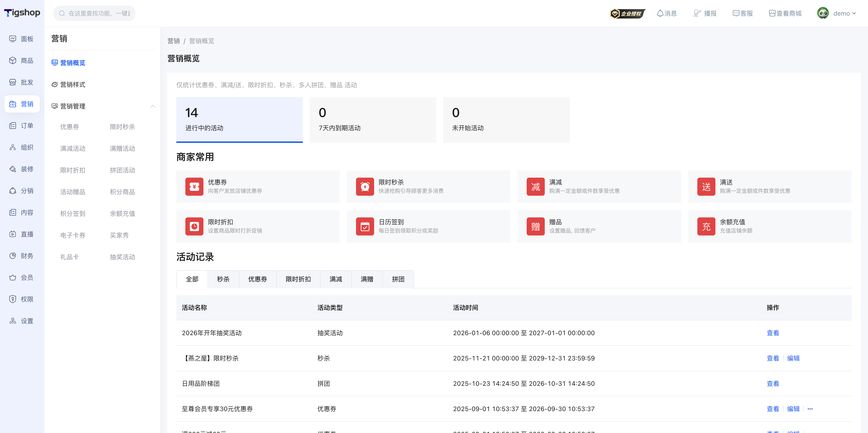The height and width of the screenshot is (433, 868).
Task: View the 日用品阶梯团 record
Action: coord(773,384)
